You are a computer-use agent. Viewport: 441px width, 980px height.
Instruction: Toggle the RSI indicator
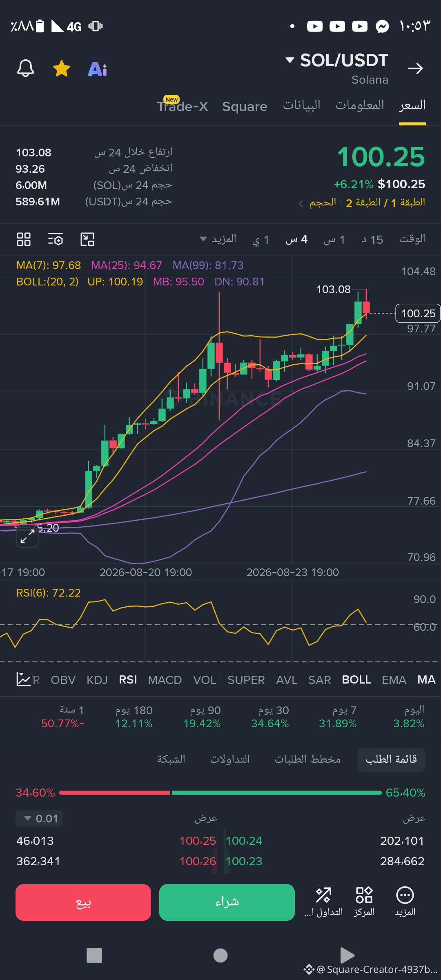click(128, 680)
